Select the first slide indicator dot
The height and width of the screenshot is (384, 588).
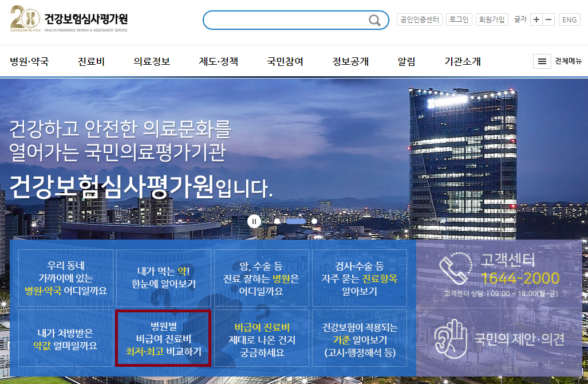pyautogui.click(x=277, y=221)
